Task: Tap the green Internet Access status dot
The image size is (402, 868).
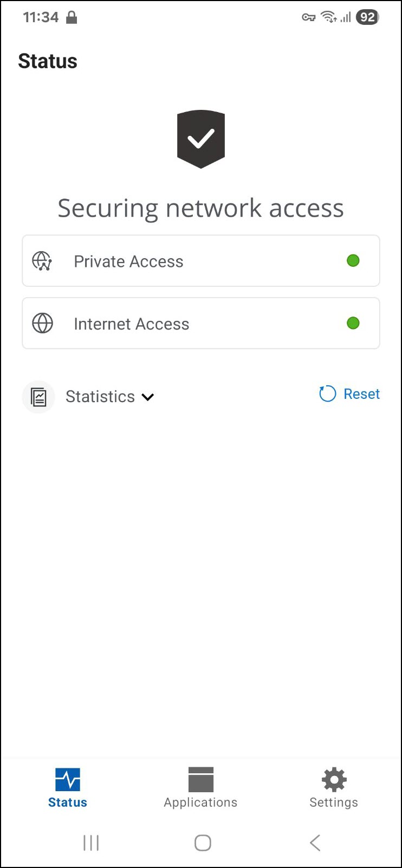Action: [353, 324]
